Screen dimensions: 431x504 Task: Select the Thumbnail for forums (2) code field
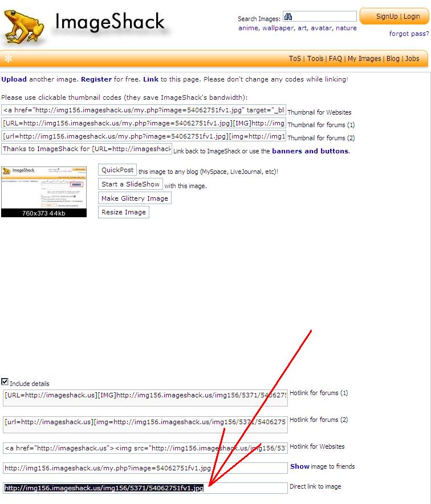[144, 136]
